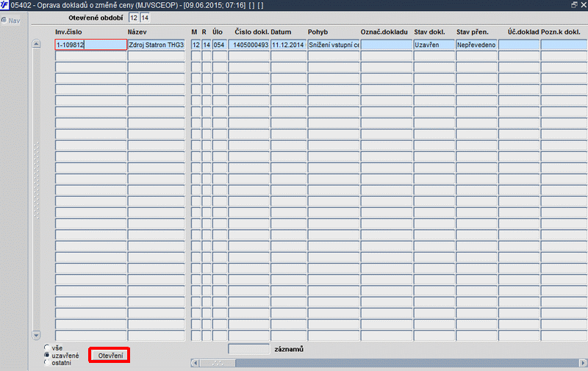Screen dimensions: 588x371
Task: Select the 'vše' radio option
Action: 46,347
